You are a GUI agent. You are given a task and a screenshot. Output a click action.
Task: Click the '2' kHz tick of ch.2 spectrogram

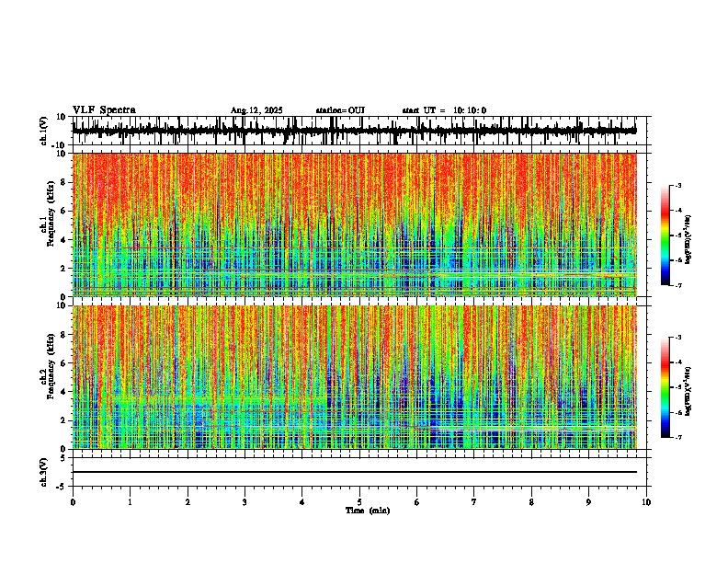(63, 420)
